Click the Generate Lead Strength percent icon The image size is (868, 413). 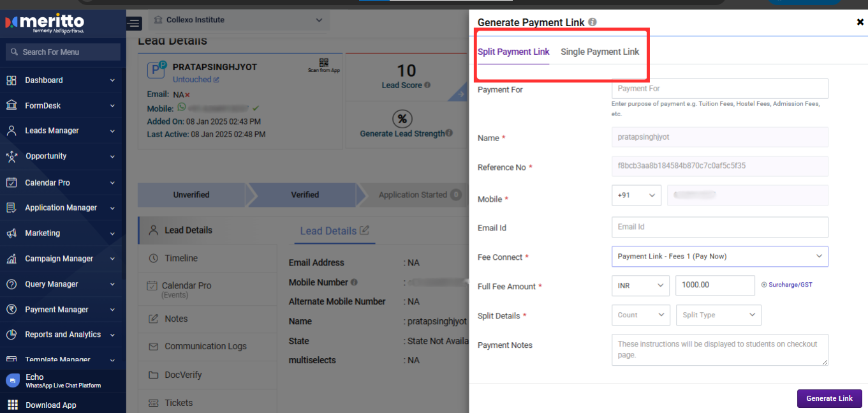coord(402,119)
